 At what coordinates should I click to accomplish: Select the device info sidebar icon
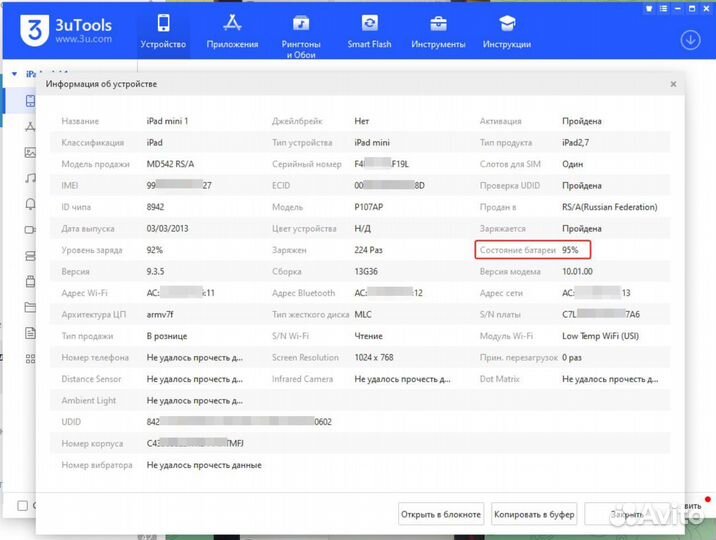[x=30, y=100]
